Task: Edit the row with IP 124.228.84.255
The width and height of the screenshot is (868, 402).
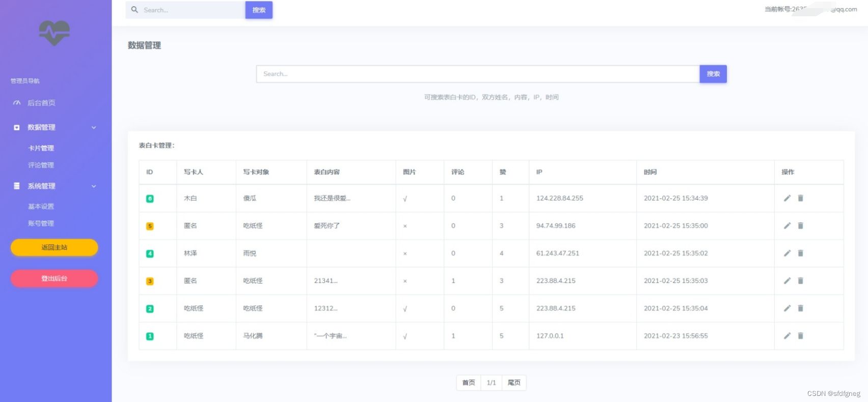Action: coord(787,198)
